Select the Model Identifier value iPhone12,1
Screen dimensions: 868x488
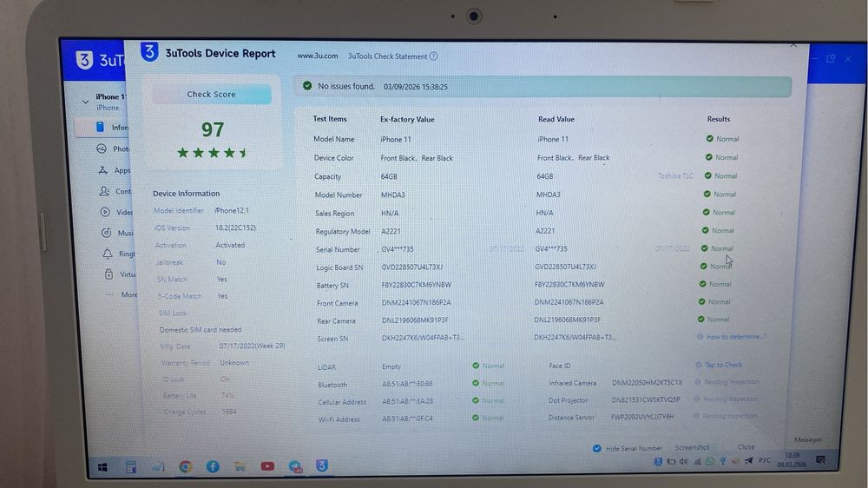[x=232, y=210]
